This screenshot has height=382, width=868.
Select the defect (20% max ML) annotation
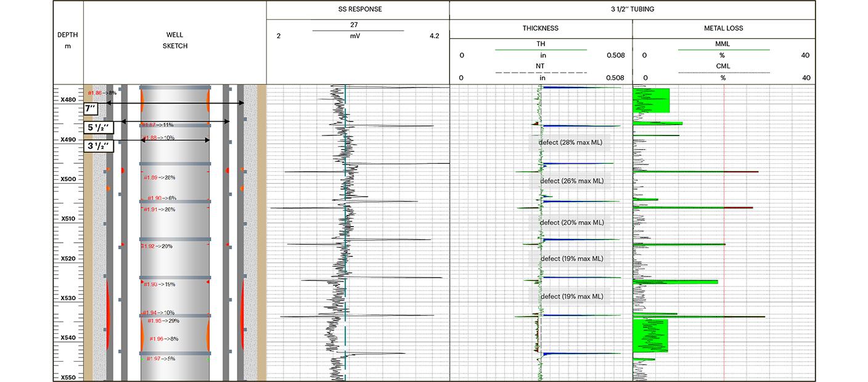click(x=570, y=222)
